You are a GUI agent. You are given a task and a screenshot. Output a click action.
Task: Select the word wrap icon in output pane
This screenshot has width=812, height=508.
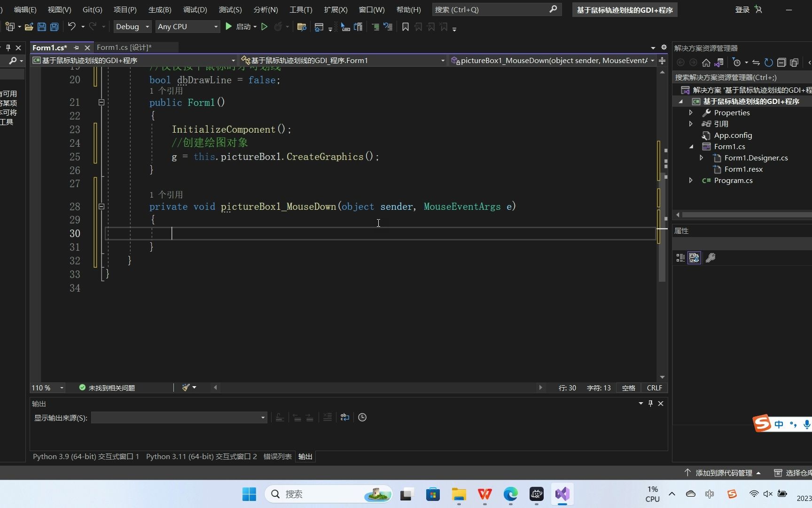tap(344, 417)
